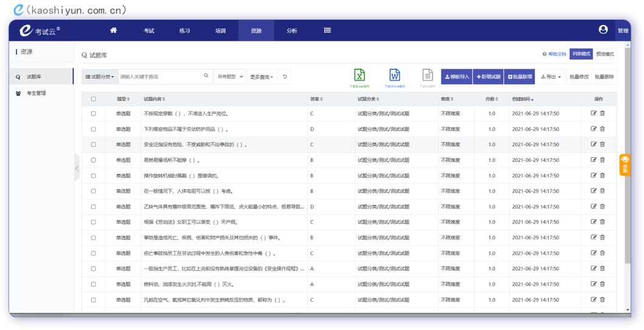Click the keyword search input field
The height and width of the screenshot is (330, 644).
coord(160,77)
